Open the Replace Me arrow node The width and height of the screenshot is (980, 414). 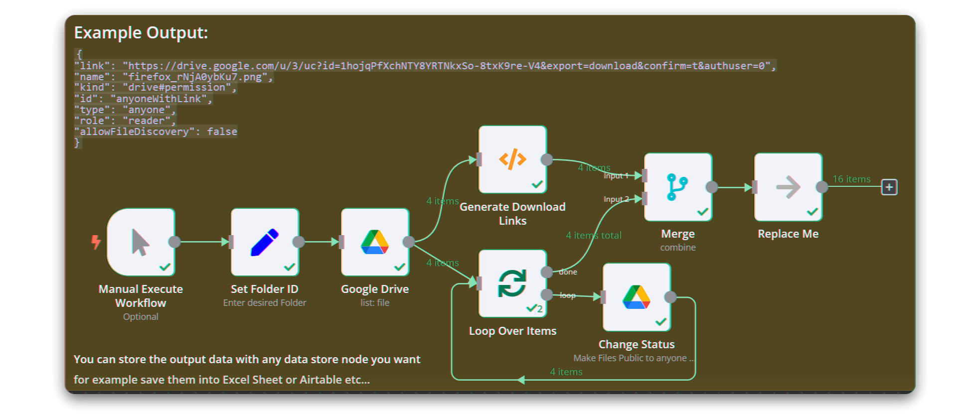[788, 187]
